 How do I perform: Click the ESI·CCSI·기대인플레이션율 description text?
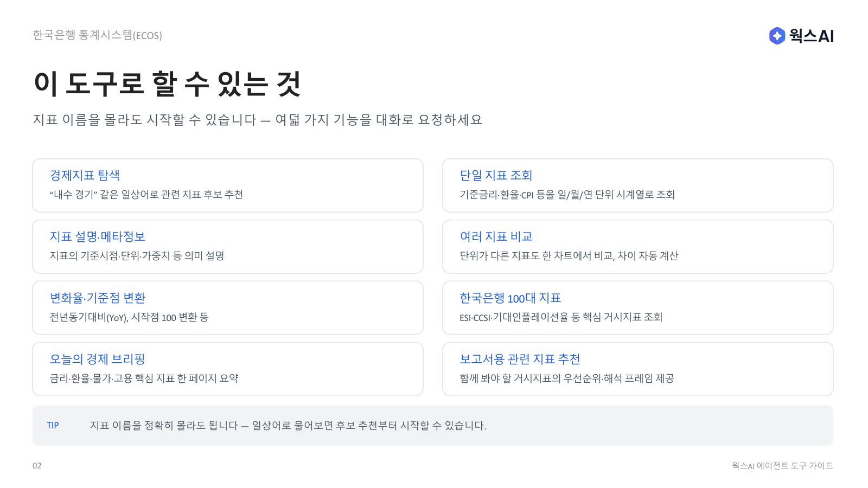pos(561,317)
